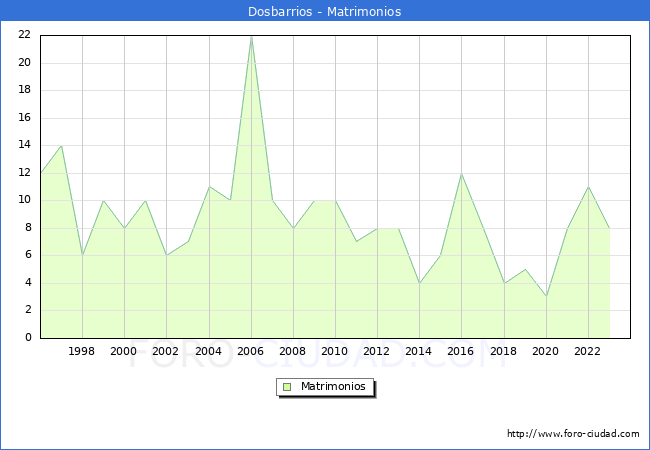Select the 1998 x-axis year label
The width and height of the screenshot is (650, 450).
coord(81,351)
